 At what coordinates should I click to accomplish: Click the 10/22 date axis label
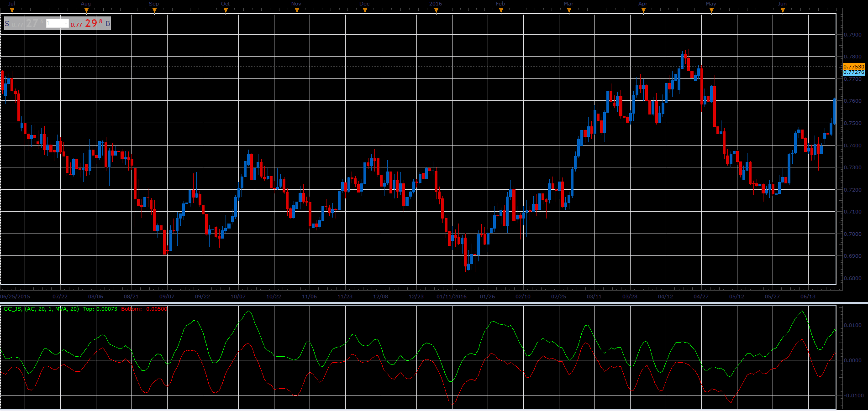pos(274,297)
